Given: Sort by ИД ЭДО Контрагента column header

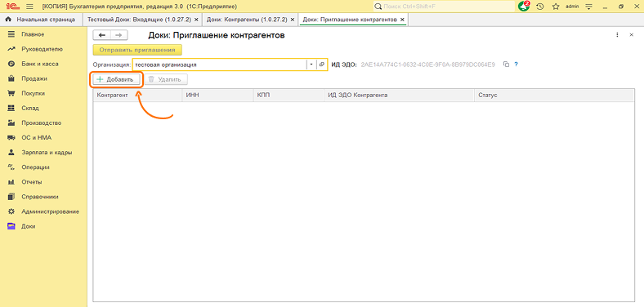Looking at the screenshot, I should click(x=399, y=96).
